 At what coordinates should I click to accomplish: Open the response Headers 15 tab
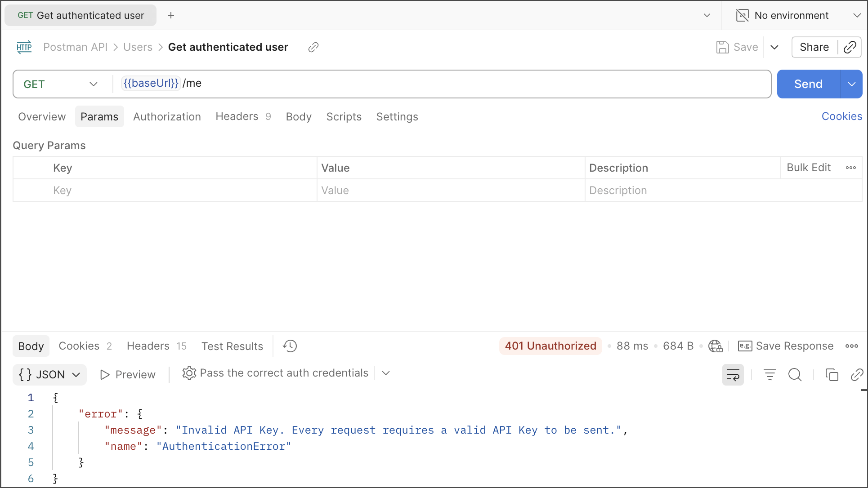pyautogui.click(x=157, y=346)
